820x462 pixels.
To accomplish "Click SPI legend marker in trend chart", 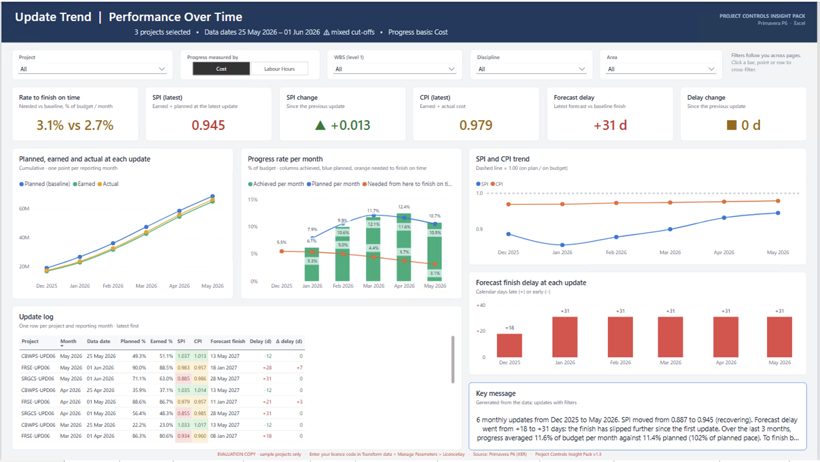I will [478, 184].
